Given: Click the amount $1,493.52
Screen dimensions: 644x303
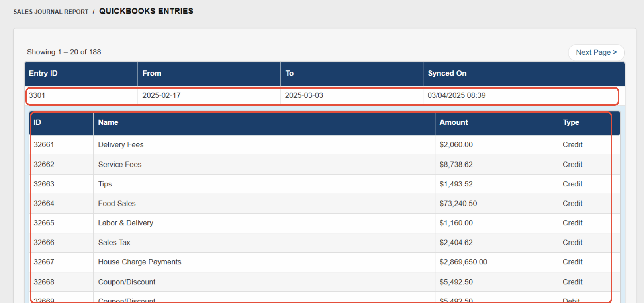Looking at the screenshot, I should pyautogui.click(x=456, y=184).
